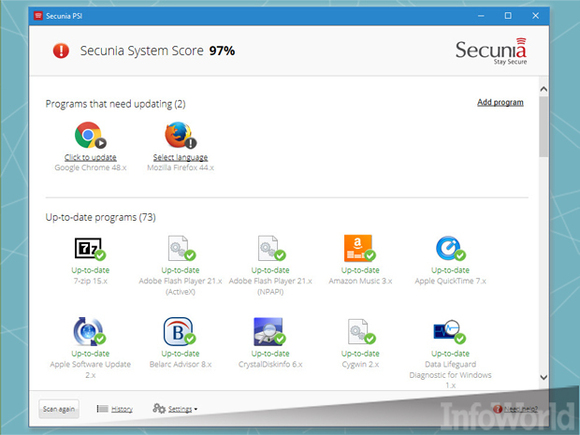Image resolution: width=580 pixels, height=435 pixels.
Task: Click the vertical scrollbar thumb
Action: tap(543, 127)
